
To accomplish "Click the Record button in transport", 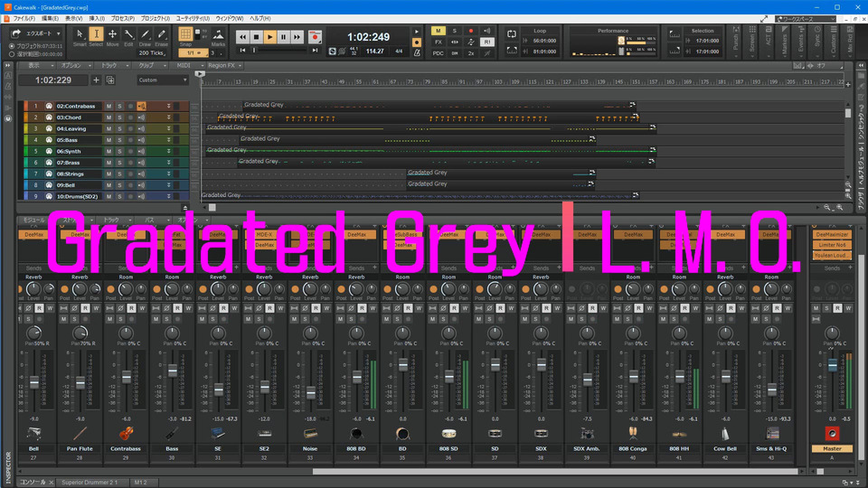I will pos(315,37).
